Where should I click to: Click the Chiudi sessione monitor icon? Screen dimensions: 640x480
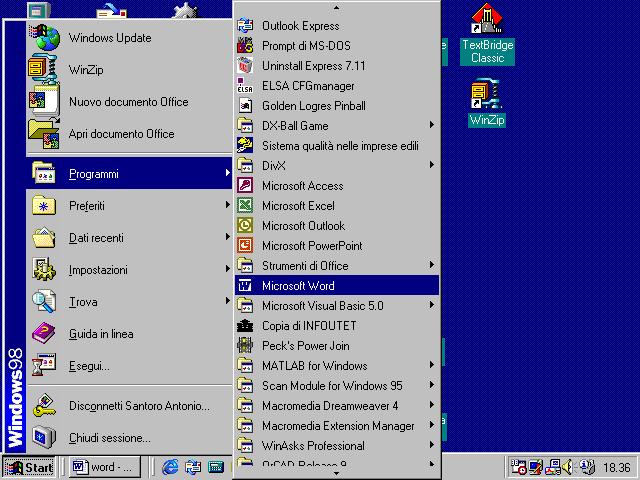(x=44, y=437)
